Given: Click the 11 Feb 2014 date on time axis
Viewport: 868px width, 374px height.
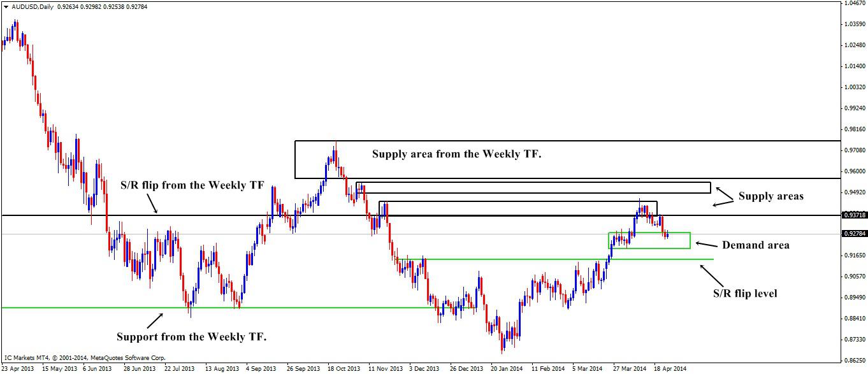Looking at the screenshot, I should [x=548, y=369].
